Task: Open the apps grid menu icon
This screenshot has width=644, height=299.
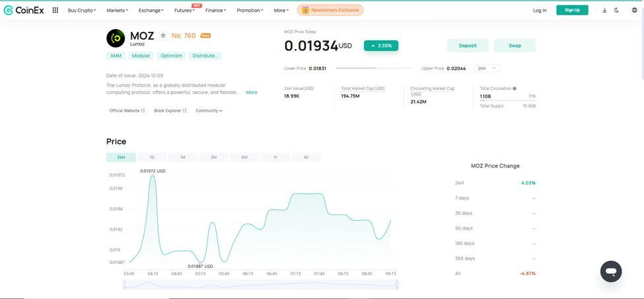Action: pyautogui.click(x=55, y=11)
